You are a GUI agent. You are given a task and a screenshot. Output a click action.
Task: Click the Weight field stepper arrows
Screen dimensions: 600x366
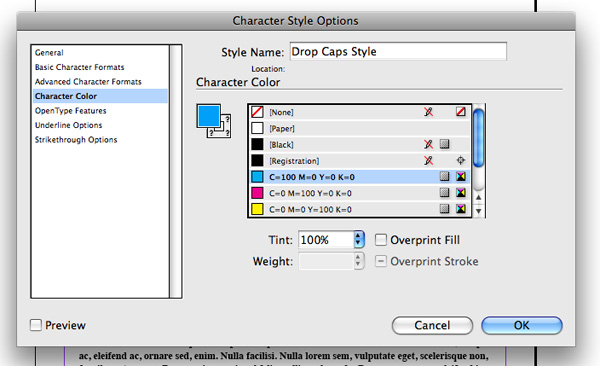tap(359, 261)
